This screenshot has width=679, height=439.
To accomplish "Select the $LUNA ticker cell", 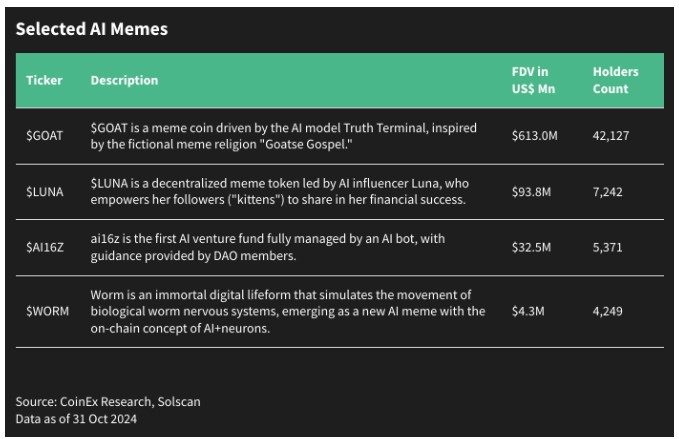I will click(45, 191).
